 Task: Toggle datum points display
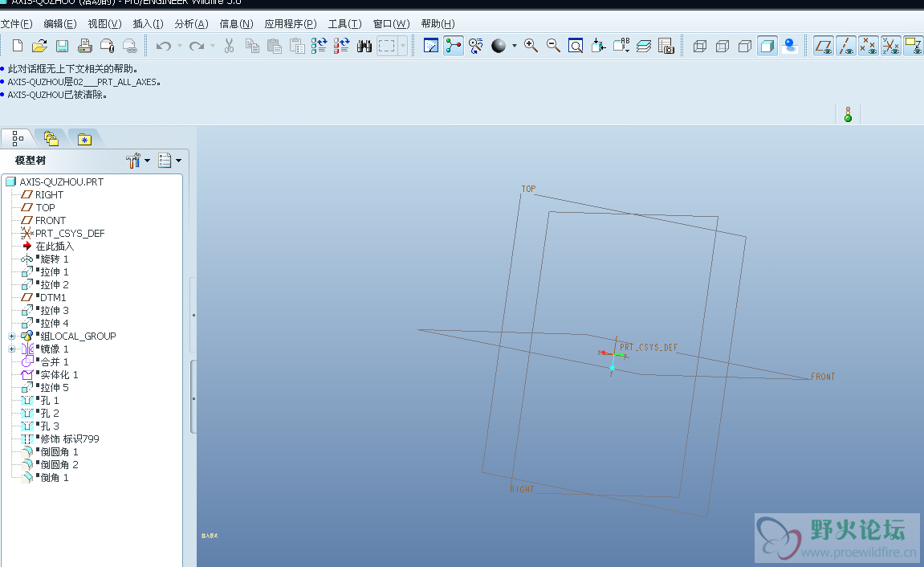click(869, 46)
